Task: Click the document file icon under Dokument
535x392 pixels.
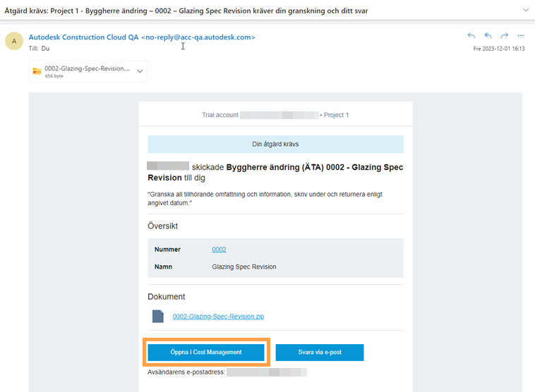Action: [157, 317]
